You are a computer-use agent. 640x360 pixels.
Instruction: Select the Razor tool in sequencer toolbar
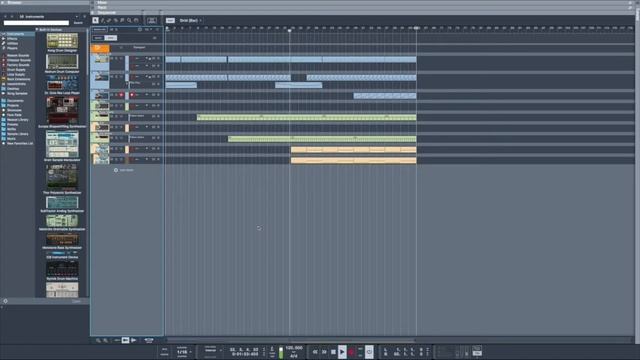pyautogui.click(x=116, y=20)
